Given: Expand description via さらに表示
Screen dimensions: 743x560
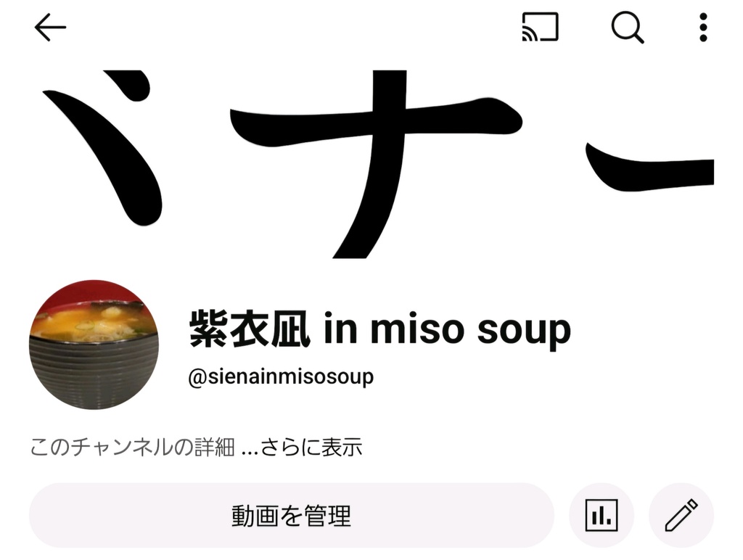Looking at the screenshot, I should click(x=311, y=448).
